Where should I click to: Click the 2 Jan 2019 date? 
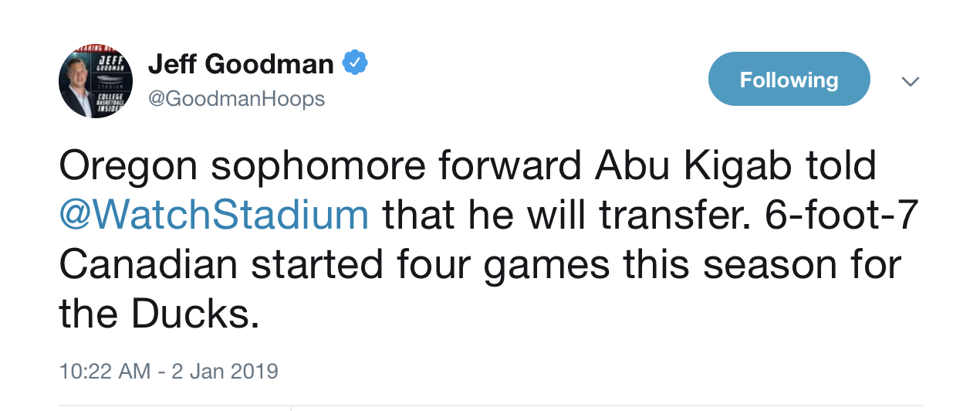pos(225,371)
